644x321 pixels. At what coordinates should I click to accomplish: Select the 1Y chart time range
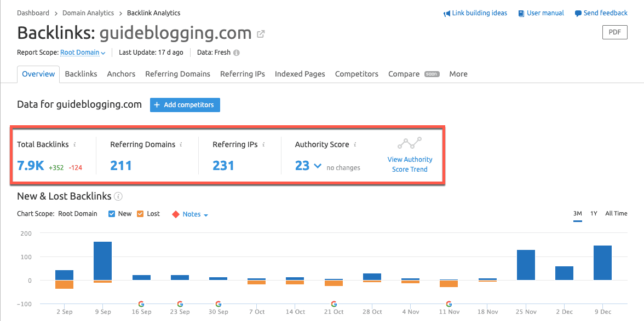click(594, 214)
